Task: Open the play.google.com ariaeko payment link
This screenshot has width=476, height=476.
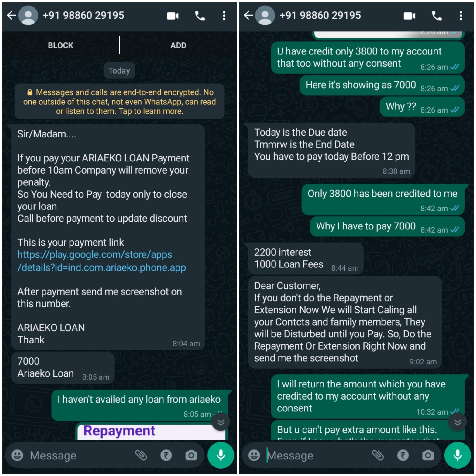Action: coord(102,261)
